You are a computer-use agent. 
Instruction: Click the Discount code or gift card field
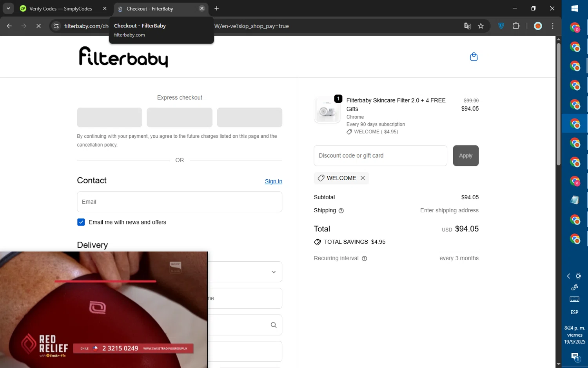click(x=380, y=156)
